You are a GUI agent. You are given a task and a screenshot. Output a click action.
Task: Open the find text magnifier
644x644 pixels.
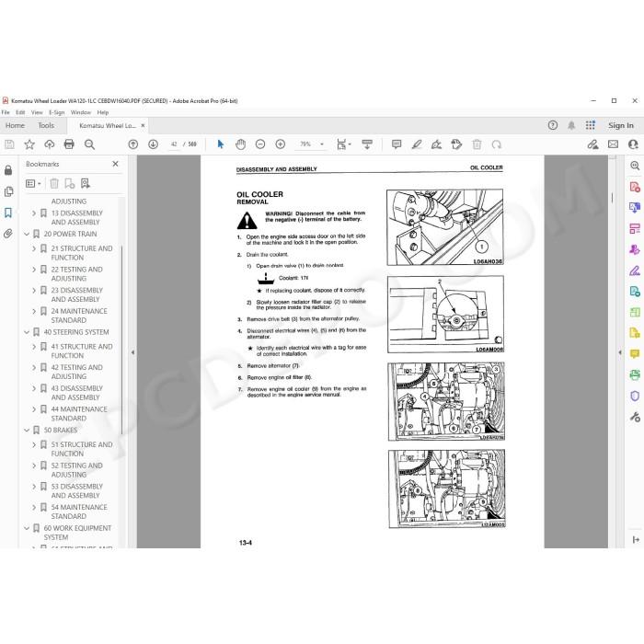(x=89, y=144)
